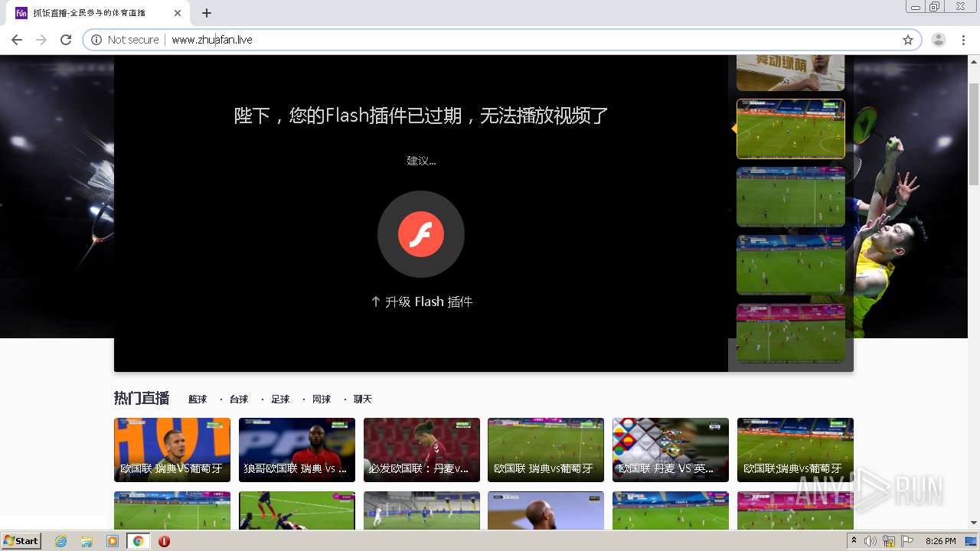
Task: Open the 必发欧国联：丹麦 stream card
Action: [422, 450]
